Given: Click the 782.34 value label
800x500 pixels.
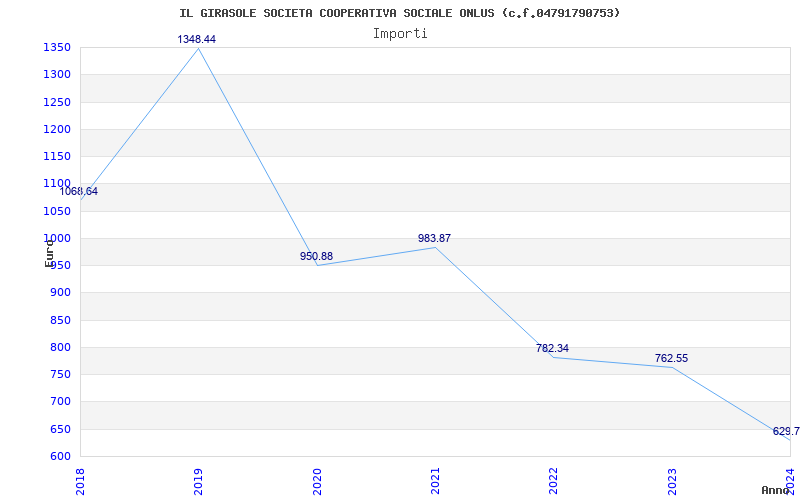Looking at the screenshot, I should [552, 348].
